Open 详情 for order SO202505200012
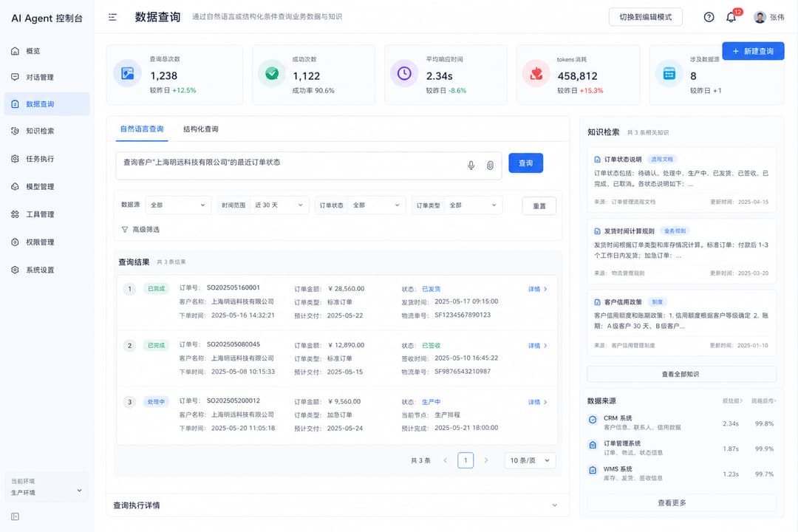 tap(537, 402)
